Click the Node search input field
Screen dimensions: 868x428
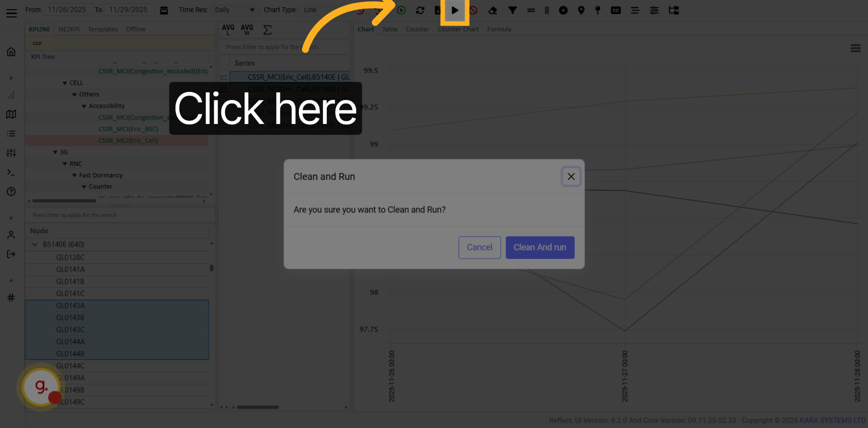coord(119,215)
